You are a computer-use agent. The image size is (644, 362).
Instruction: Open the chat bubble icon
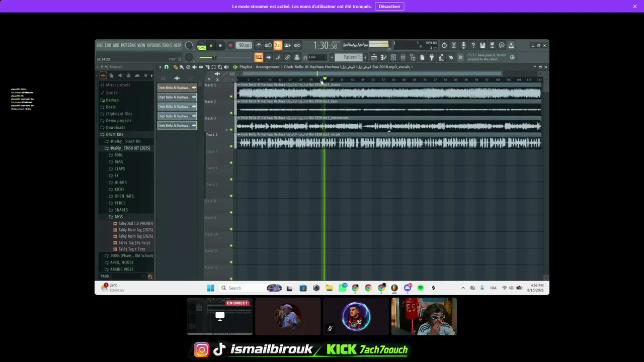502,46
